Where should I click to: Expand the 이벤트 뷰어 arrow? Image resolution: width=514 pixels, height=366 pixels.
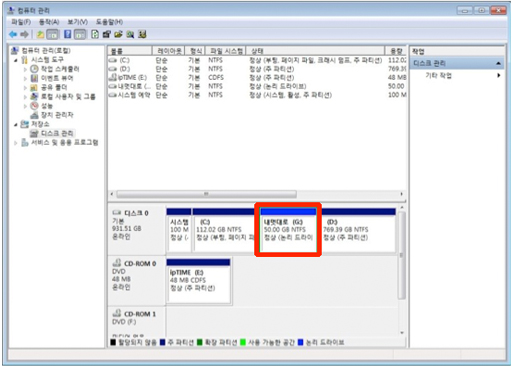[x=25, y=79]
